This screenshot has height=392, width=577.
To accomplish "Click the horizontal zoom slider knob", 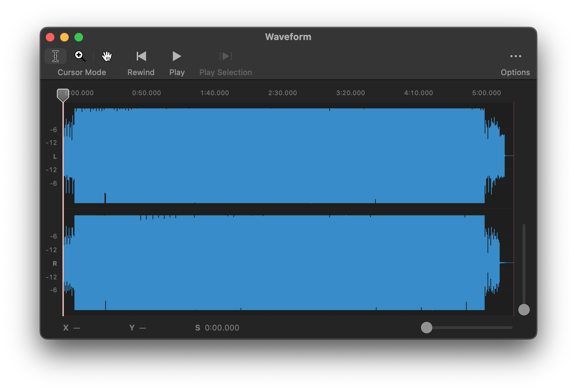I will pyautogui.click(x=426, y=328).
